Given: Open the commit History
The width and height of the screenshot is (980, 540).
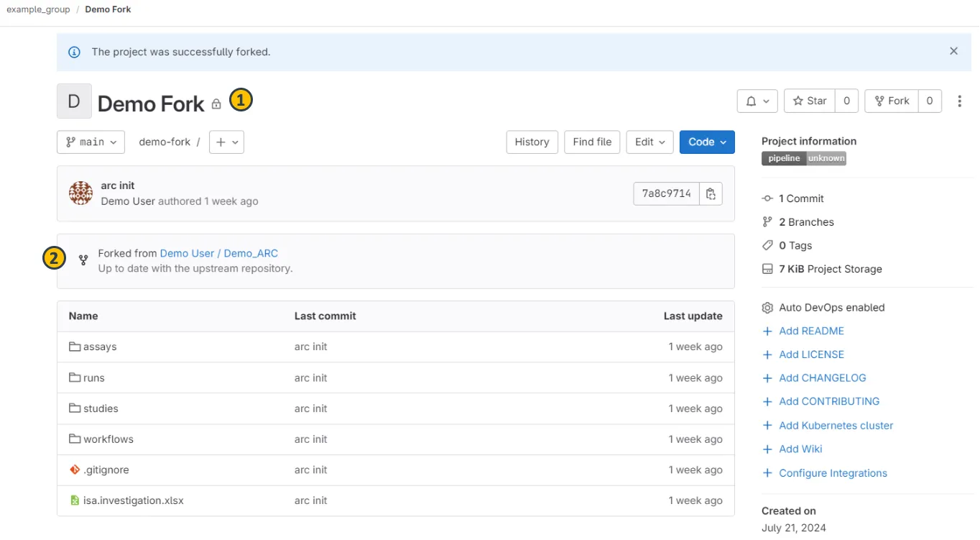Looking at the screenshot, I should pos(532,142).
